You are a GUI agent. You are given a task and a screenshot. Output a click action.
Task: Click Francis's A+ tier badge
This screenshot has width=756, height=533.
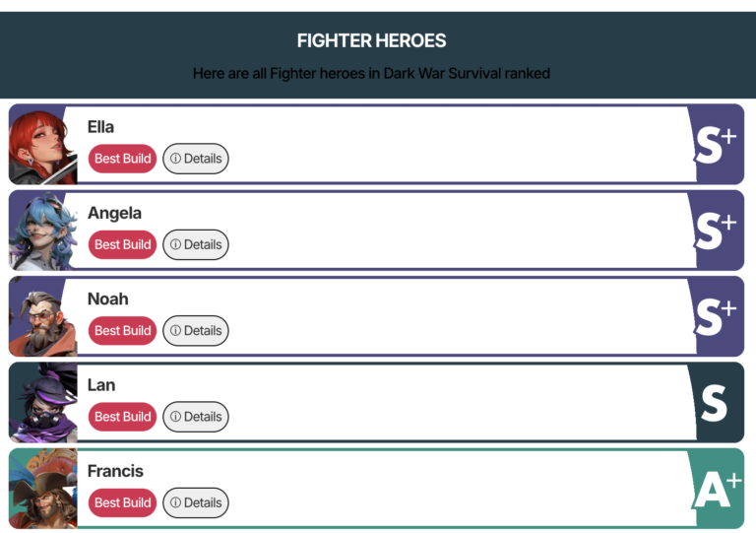click(x=716, y=488)
